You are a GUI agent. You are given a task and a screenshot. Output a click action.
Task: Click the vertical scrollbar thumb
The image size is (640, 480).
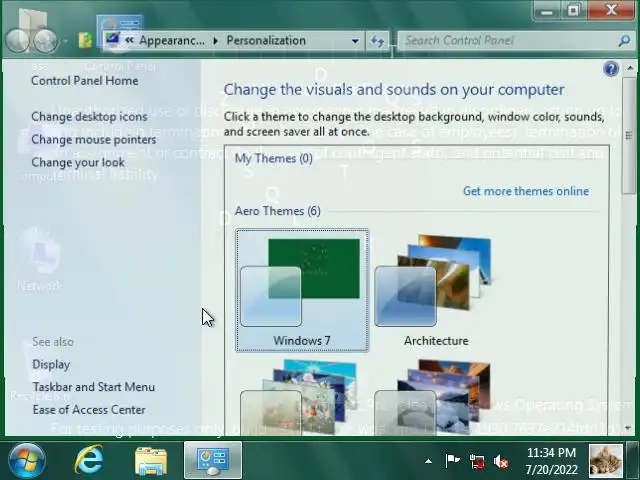(629, 136)
